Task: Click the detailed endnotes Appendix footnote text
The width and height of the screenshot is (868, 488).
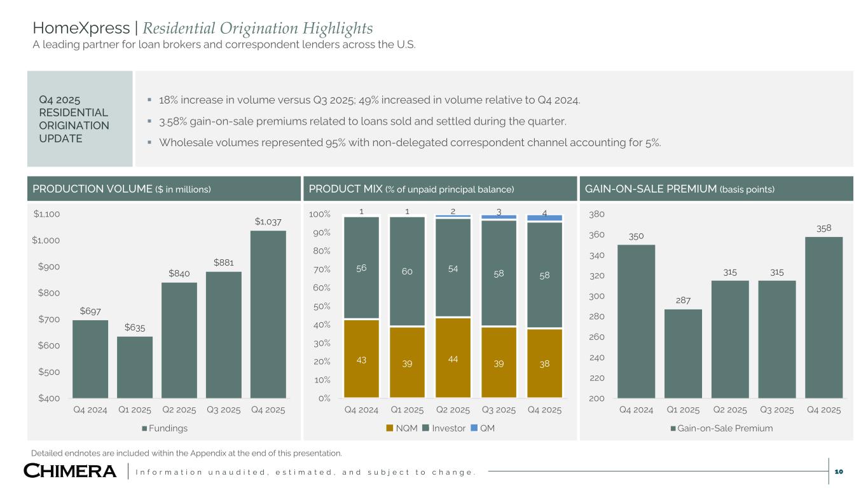Action: point(186,453)
